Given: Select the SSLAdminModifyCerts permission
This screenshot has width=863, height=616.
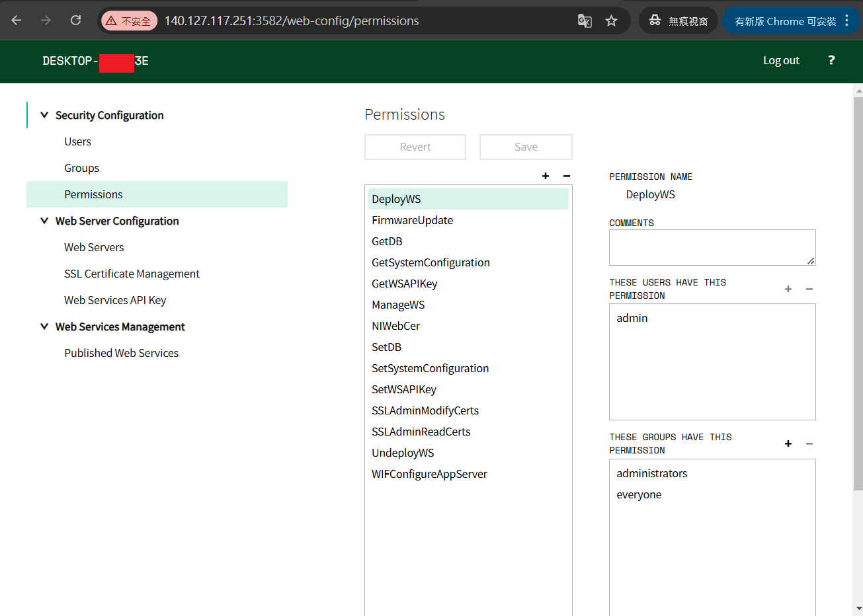Looking at the screenshot, I should click(468, 410).
